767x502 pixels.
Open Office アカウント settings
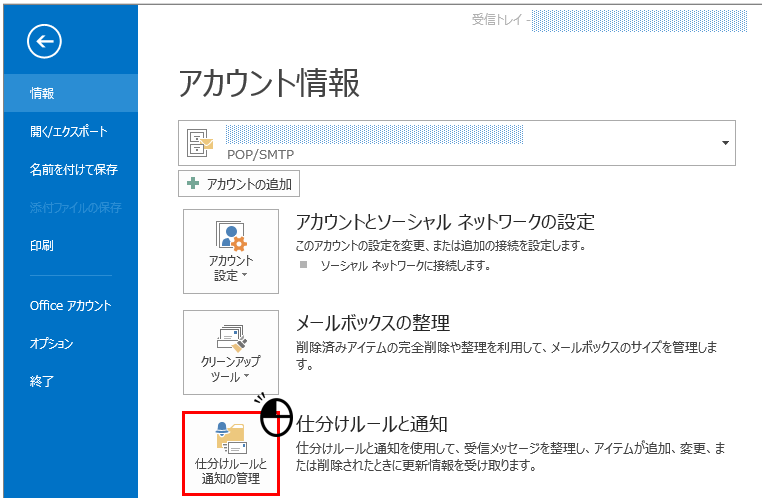70,305
